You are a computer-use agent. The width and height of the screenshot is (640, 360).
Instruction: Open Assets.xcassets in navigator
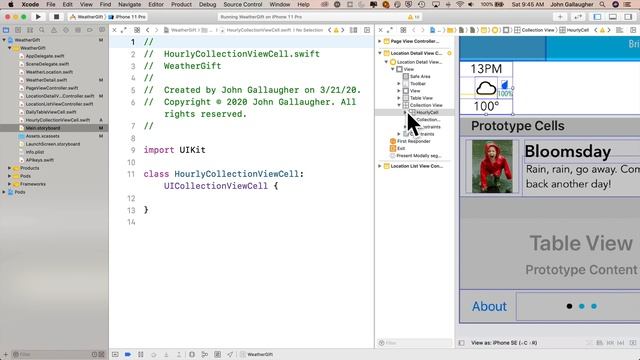pos(42,136)
